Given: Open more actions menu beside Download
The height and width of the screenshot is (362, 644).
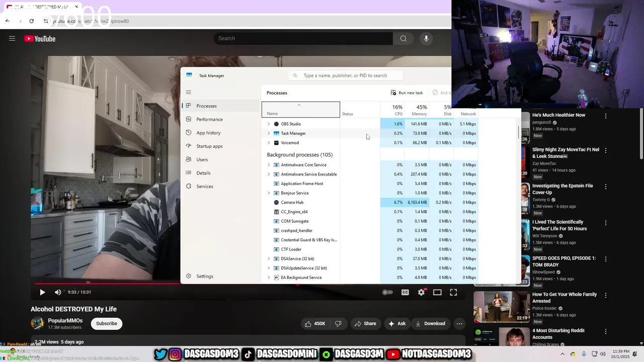Looking at the screenshot, I should [x=459, y=323].
